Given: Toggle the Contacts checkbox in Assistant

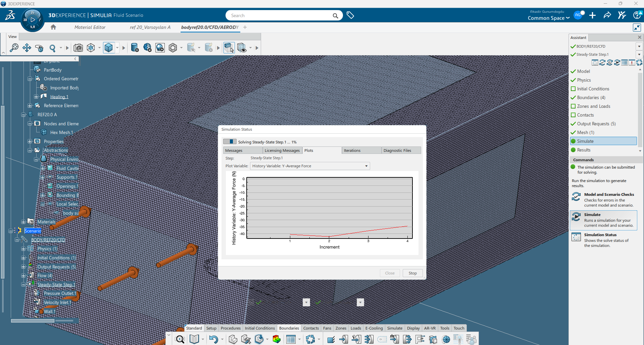Looking at the screenshot, I should click(x=573, y=115).
